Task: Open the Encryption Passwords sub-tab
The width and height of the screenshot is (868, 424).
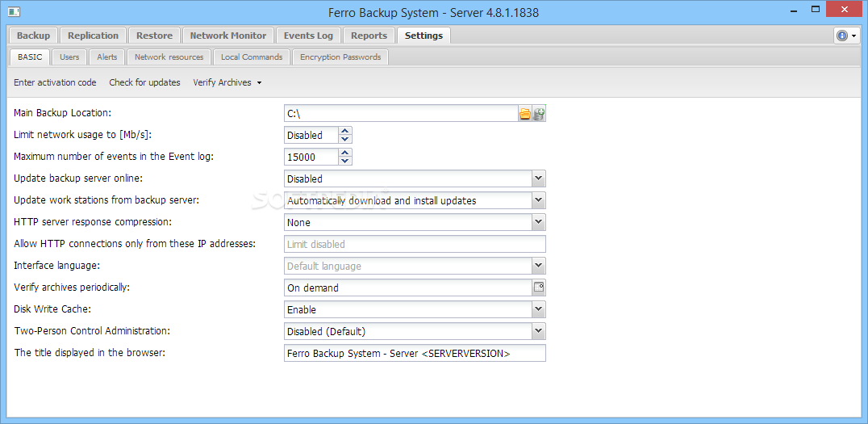Action: [340, 57]
